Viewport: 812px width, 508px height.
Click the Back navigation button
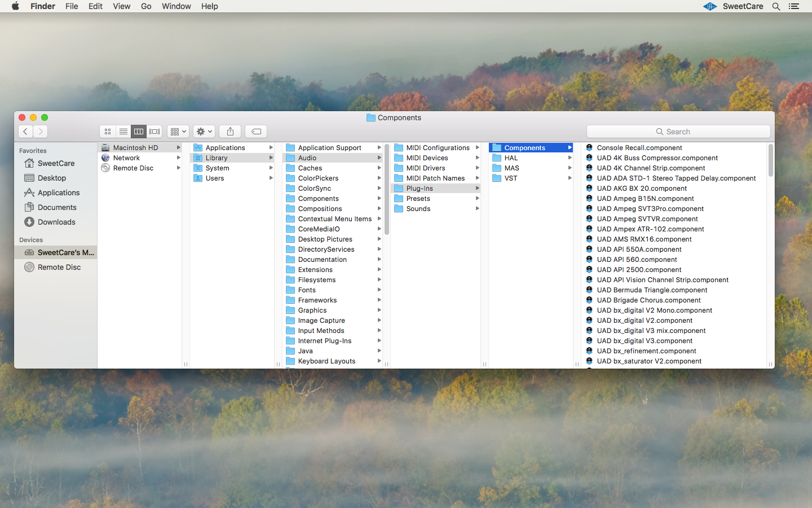(25, 132)
